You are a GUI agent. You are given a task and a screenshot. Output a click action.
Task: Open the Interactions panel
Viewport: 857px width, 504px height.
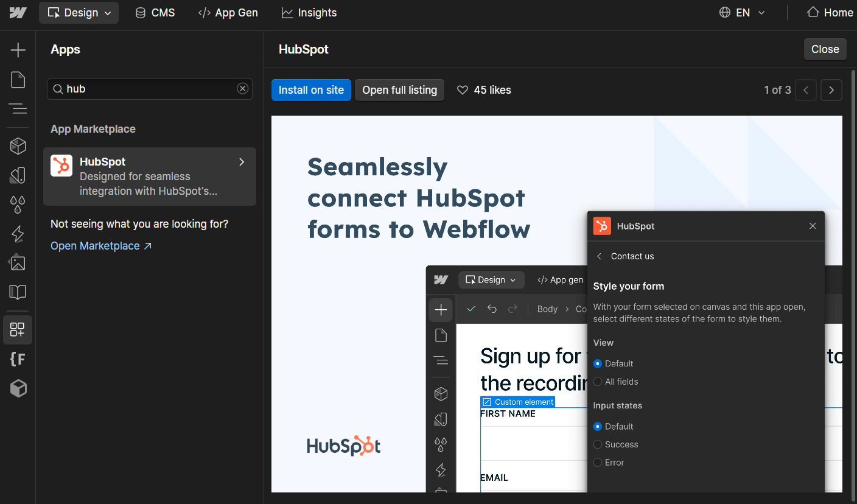(18, 234)
